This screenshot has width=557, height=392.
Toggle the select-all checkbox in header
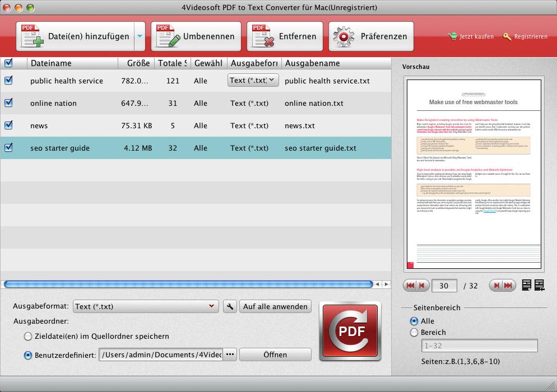[8, 63]
